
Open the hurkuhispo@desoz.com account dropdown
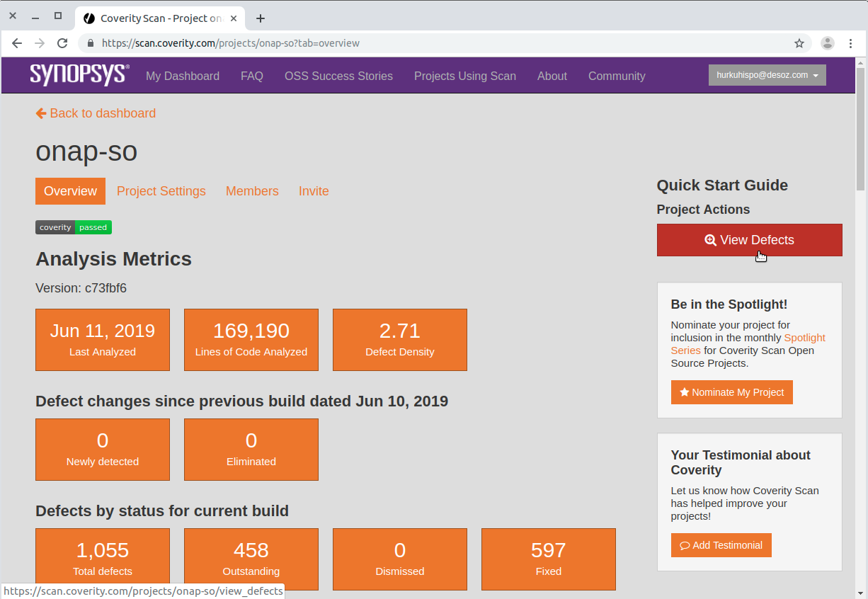767,75
